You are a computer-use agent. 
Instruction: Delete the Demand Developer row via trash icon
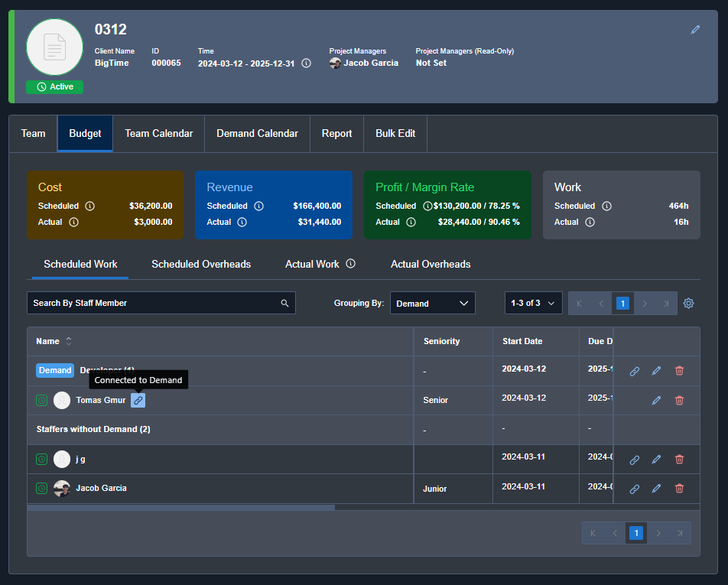679,371
